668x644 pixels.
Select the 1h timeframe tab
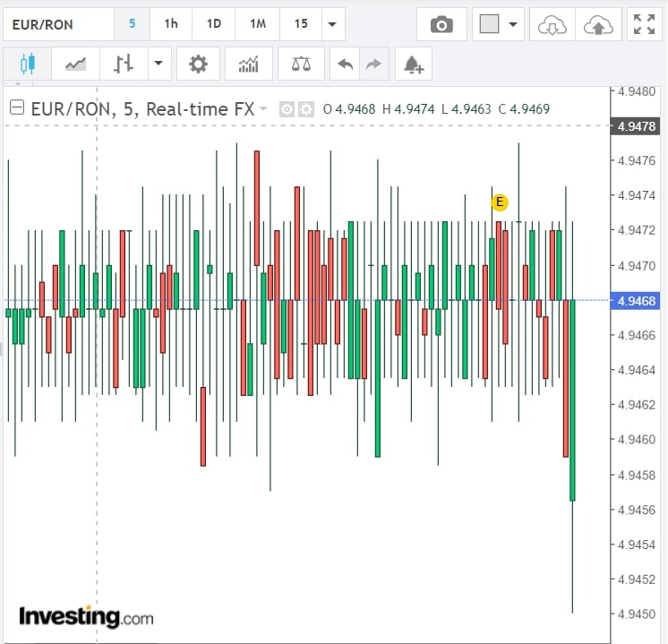(170, 24)
